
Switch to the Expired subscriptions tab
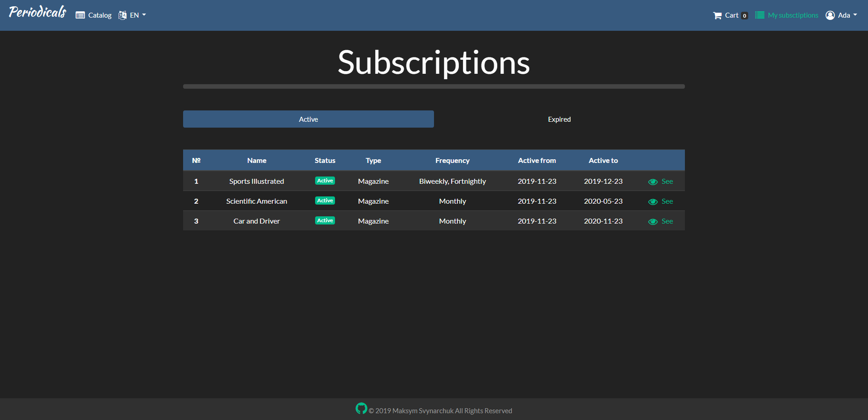pyautogui.click(x=559, y=119)
